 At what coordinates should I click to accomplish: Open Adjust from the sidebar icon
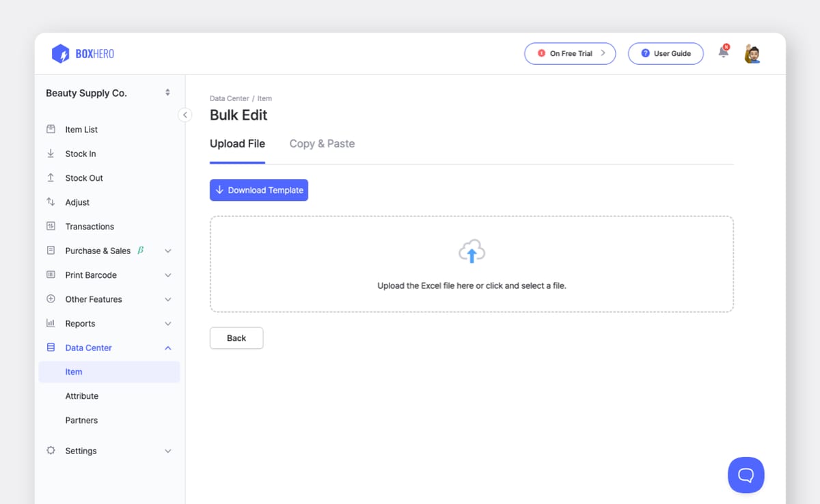(x=51, y=202)
